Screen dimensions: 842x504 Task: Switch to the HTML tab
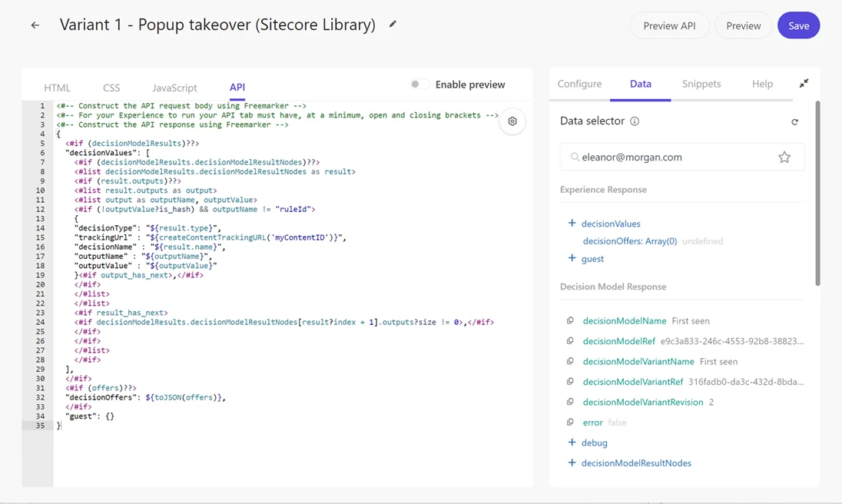pos(57,88)
